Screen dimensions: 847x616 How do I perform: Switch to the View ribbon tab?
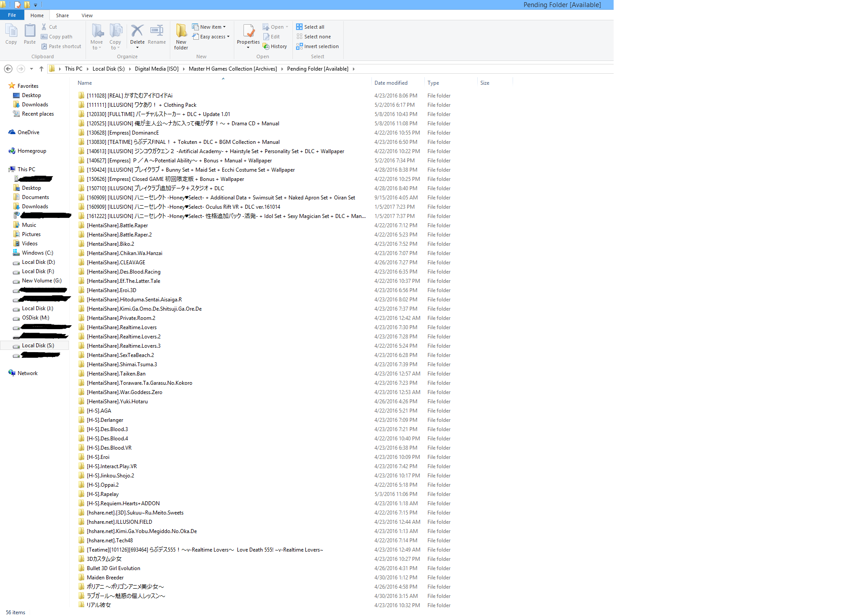[x=87, y=15]
